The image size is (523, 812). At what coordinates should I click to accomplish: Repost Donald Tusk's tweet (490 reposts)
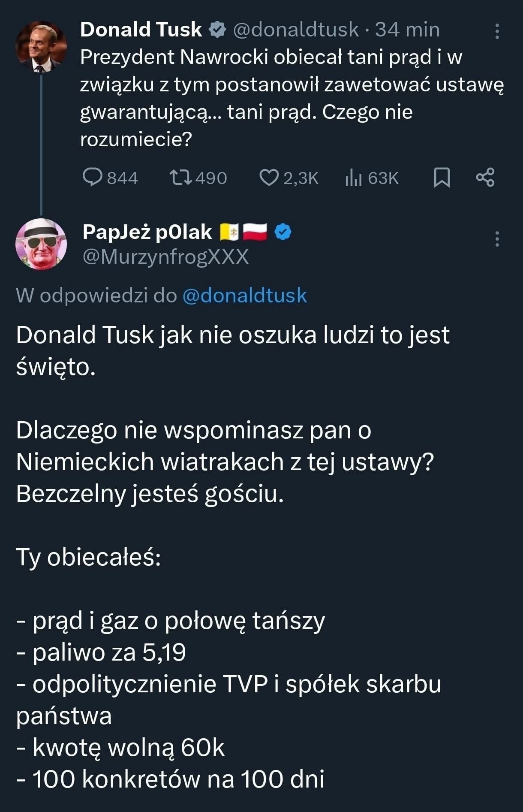[181, 177]
